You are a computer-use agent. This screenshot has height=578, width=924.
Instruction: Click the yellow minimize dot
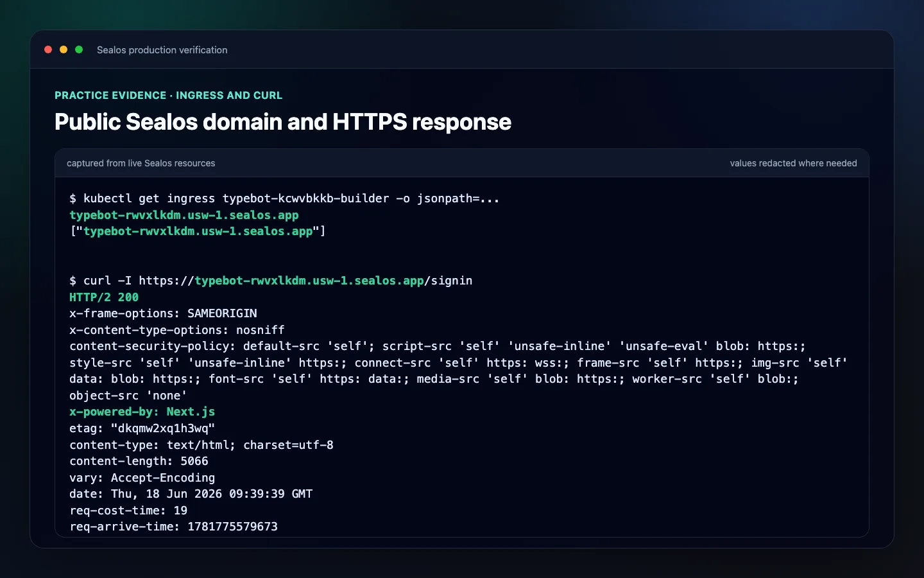(64, 49)
